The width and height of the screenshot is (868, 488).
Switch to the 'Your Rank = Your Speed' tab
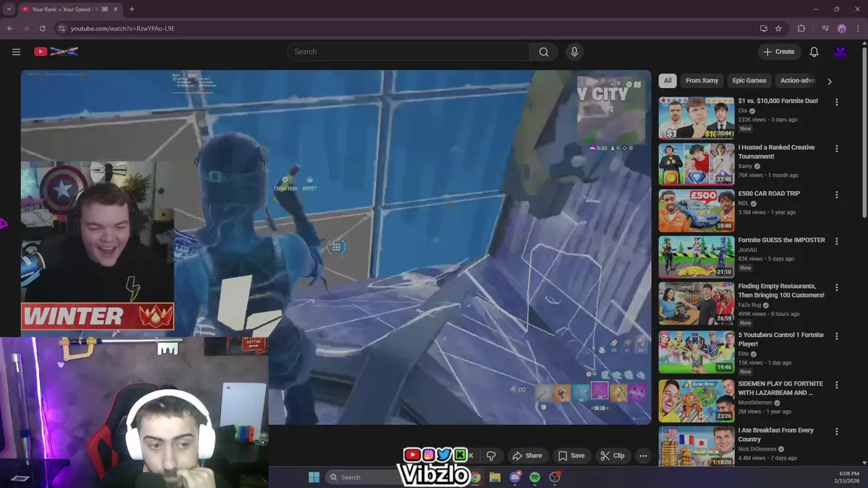tap(64, 9)
